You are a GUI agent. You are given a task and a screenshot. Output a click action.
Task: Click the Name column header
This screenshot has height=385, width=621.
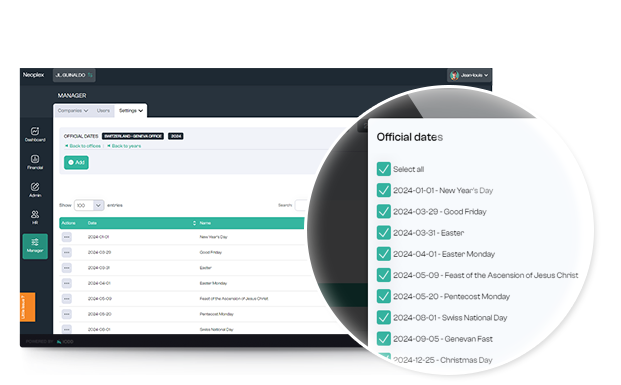(205, 223)
